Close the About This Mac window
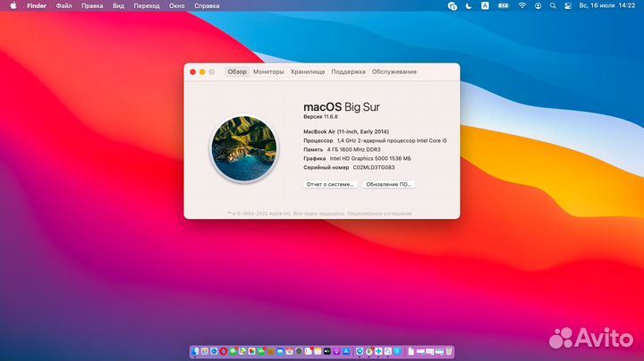644x361 pixels. pyautogui.click(x=192, y=71)
